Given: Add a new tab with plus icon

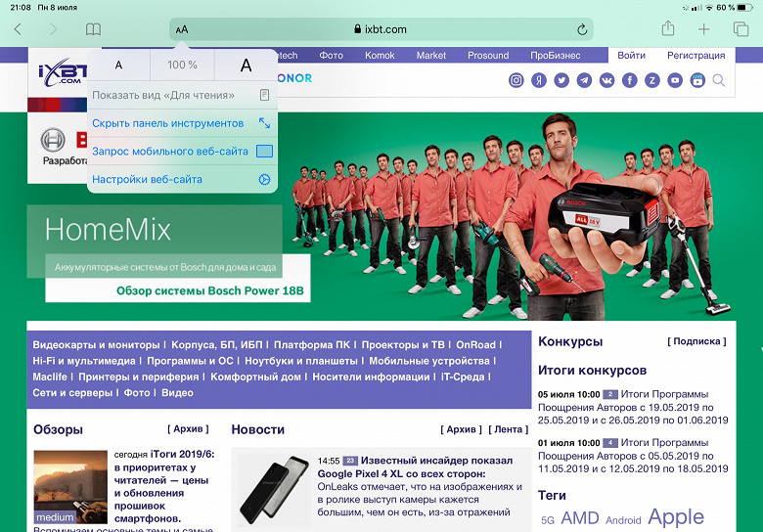Looking at the screenshot, I should [x=703, y=29].
